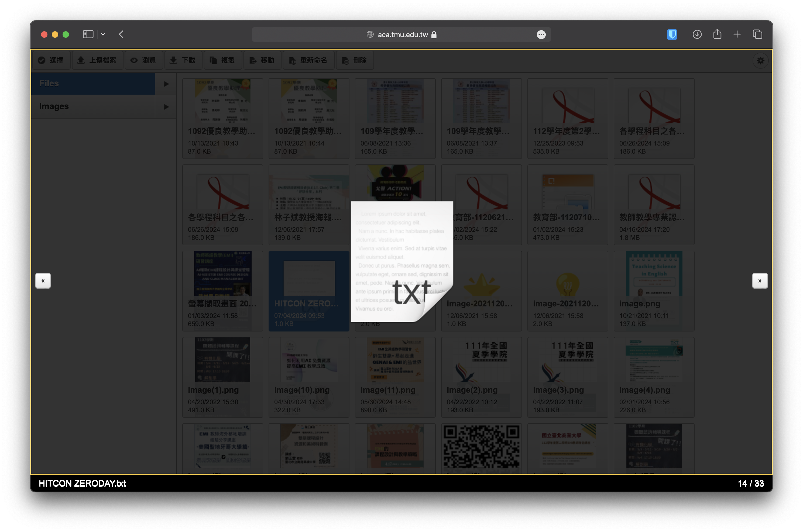The height and width of the screenshot is (532, 803).
Task: Select the 教師教學專業認 PDF file
Action: 654,205
